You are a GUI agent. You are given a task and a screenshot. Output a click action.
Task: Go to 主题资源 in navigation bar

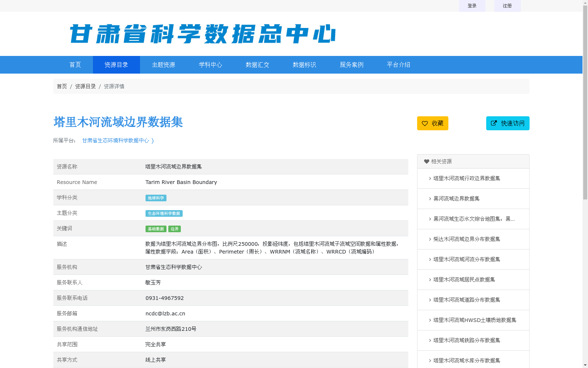pyautogui.click(x=164, y=65)
